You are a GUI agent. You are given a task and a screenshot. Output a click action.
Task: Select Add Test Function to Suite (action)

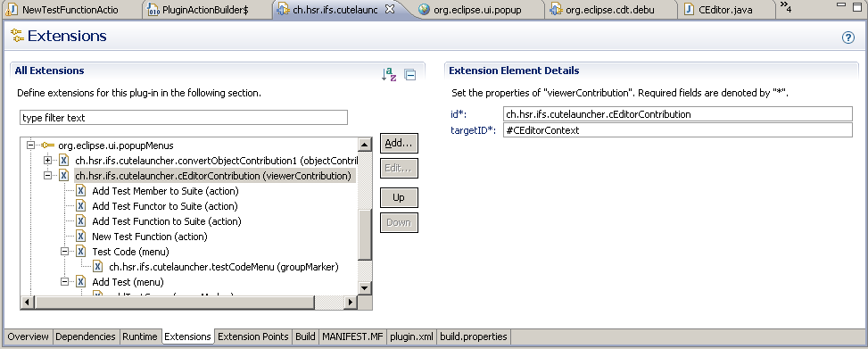point(167,221)
